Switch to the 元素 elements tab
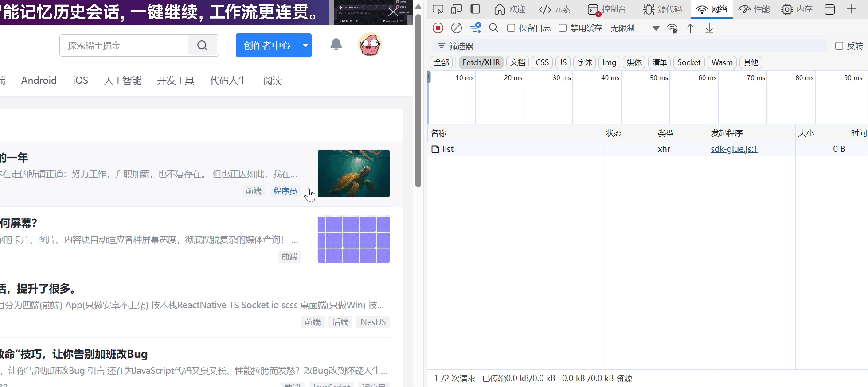Viewport: 868px width, 387px height. tap(555, 9)
